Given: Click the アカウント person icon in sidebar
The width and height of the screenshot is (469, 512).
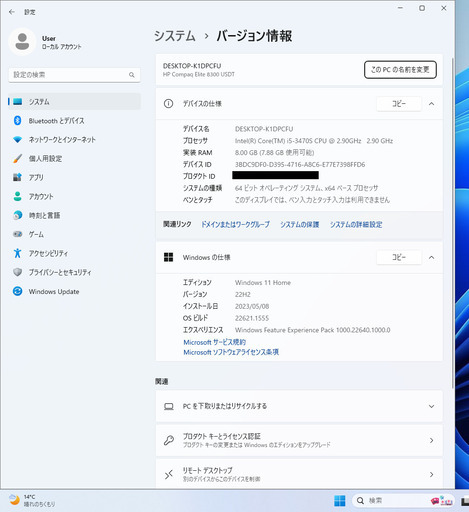Looking at the screenshot, I should pyautogui.click(x=17, y=196).
